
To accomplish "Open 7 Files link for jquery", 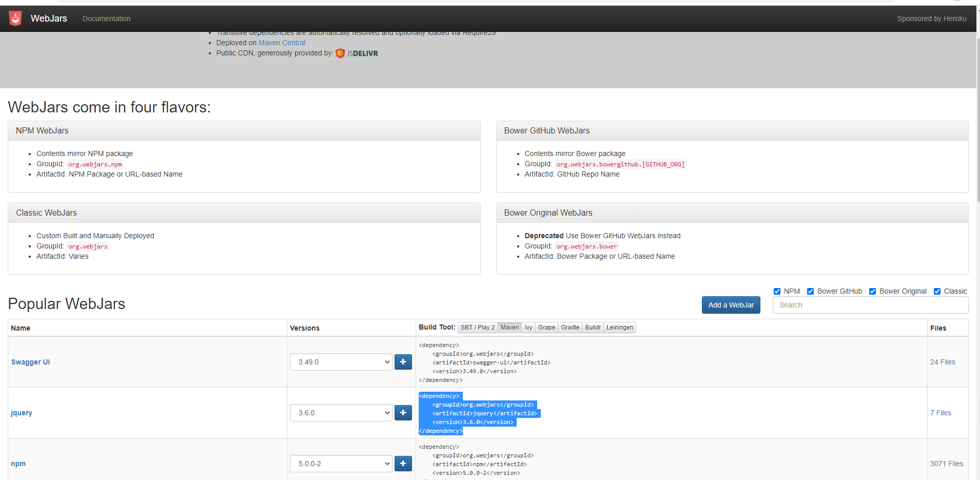I will [x=940, y=413].
